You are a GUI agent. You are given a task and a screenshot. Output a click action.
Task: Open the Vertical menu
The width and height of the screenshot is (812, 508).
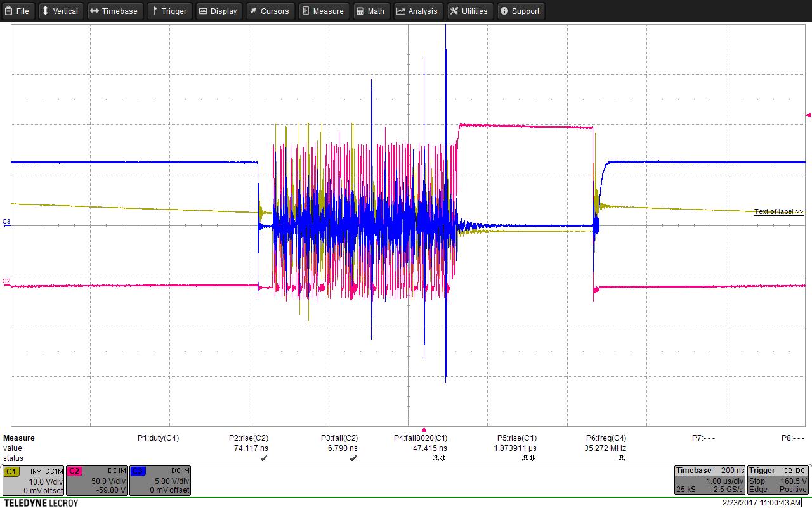click(60, 11)
